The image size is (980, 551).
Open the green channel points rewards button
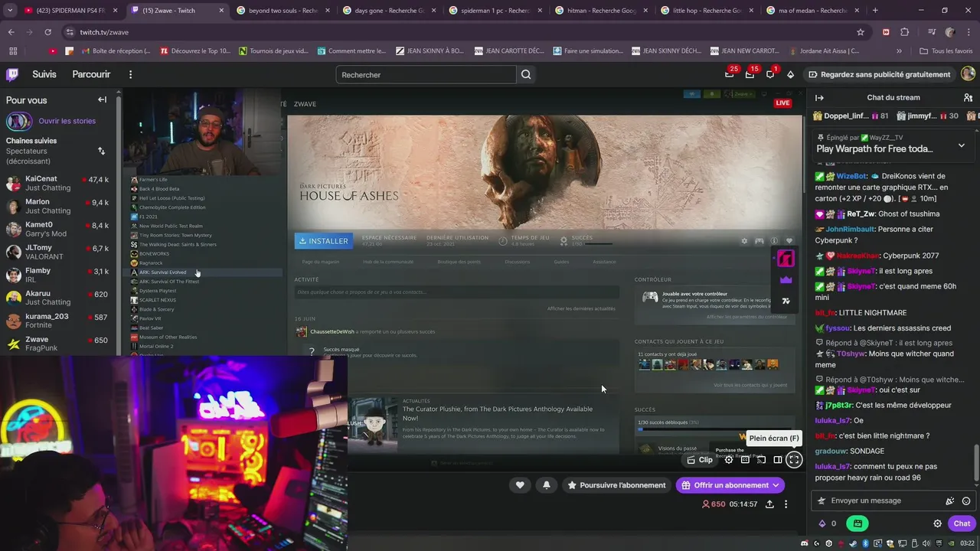pyautogui.click(x=857, y=523)
